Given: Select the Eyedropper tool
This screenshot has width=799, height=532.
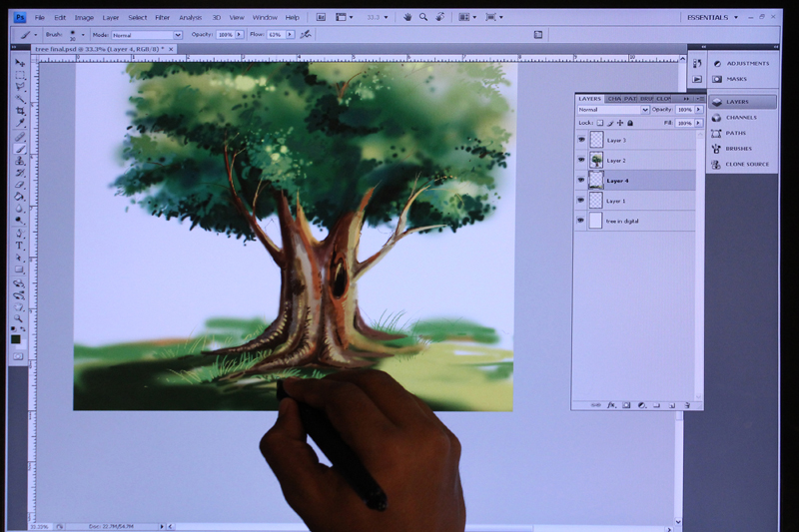Looking at the screenshot, I should pyautogui.click(x=19, y=123).
